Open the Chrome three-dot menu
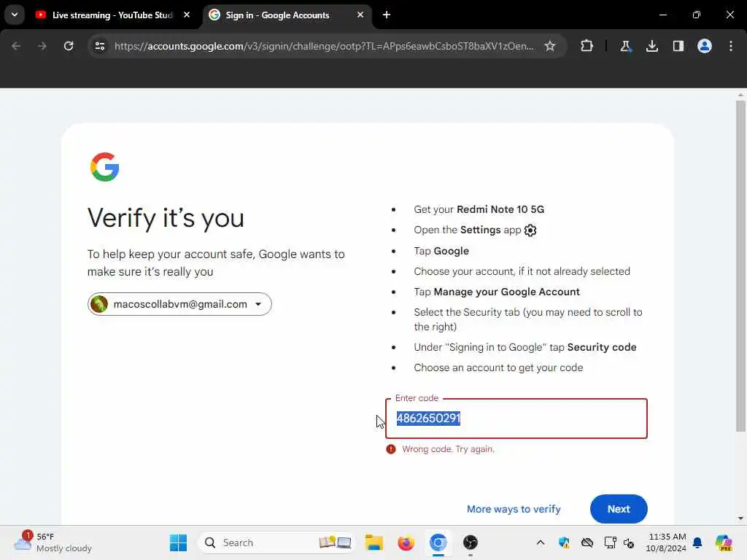Viewport: 747px width, 560px height. coord(731,46)
